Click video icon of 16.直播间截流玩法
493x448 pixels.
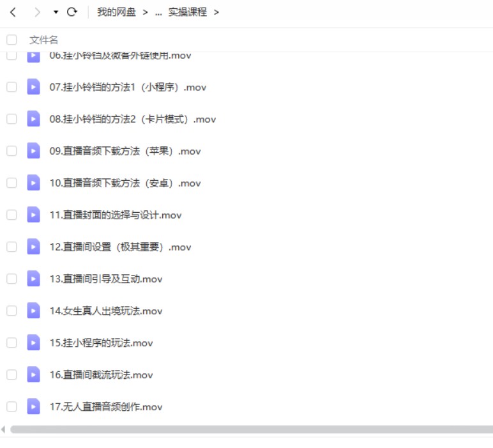pos(33,375)
